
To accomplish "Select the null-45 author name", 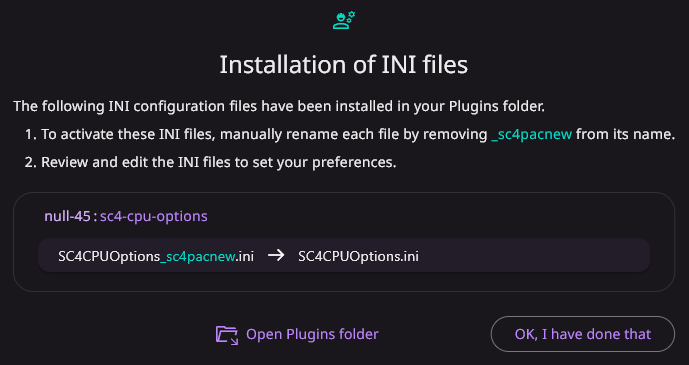I will (67, 216).
